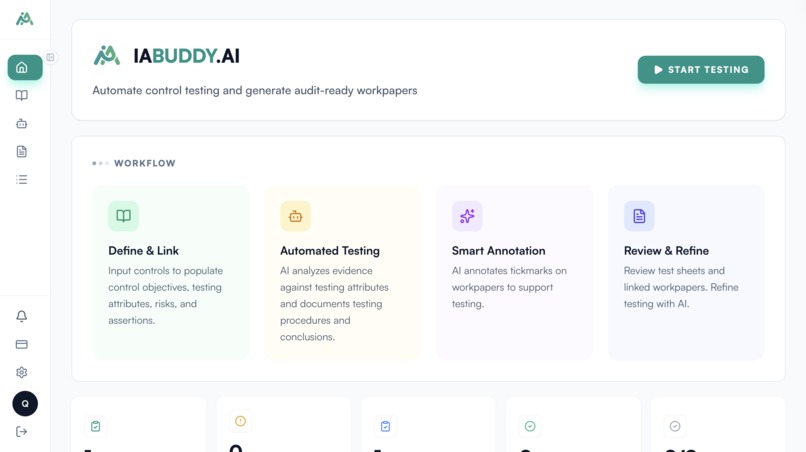Click the blue clipboard stat icon
This screenshot has height=452, width=806.
(x=386, y=426)
